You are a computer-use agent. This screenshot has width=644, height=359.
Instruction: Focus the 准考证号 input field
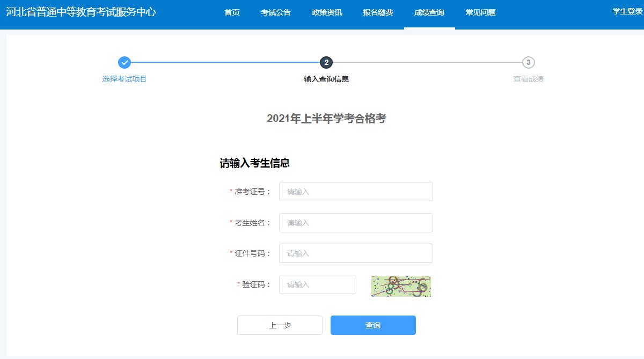pyautogui.click(x=356, y=192)
